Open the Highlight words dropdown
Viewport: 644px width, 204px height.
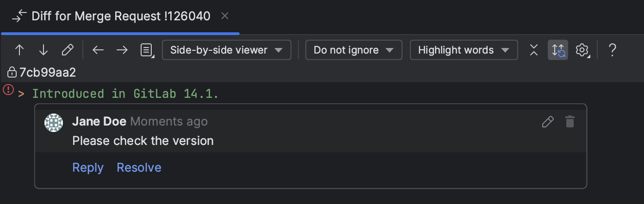(x=464, y=50)
